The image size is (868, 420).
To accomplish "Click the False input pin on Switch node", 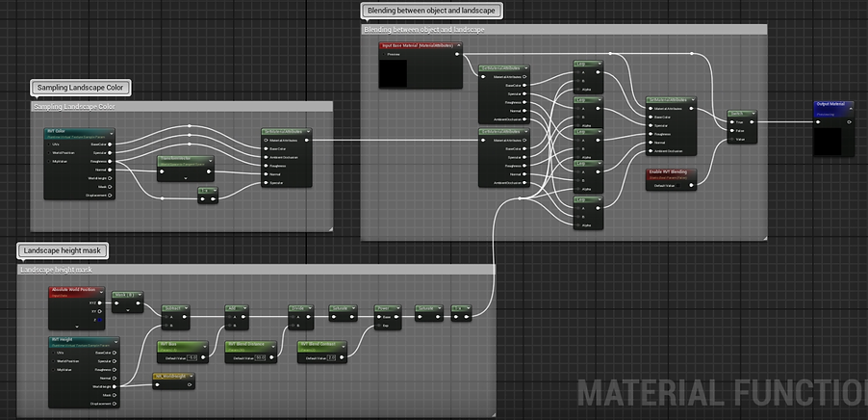I will pos(731,131).
